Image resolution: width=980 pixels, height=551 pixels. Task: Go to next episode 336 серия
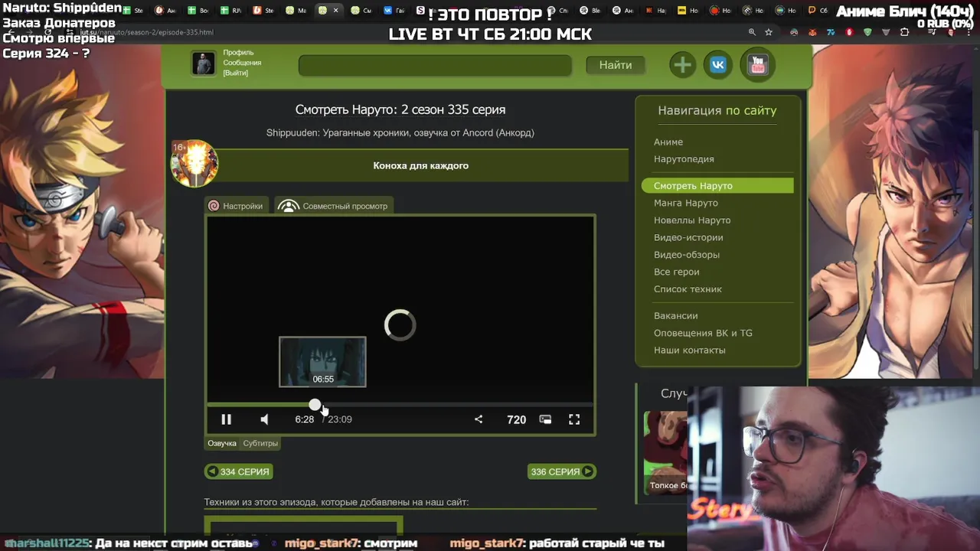coord(562,471)
